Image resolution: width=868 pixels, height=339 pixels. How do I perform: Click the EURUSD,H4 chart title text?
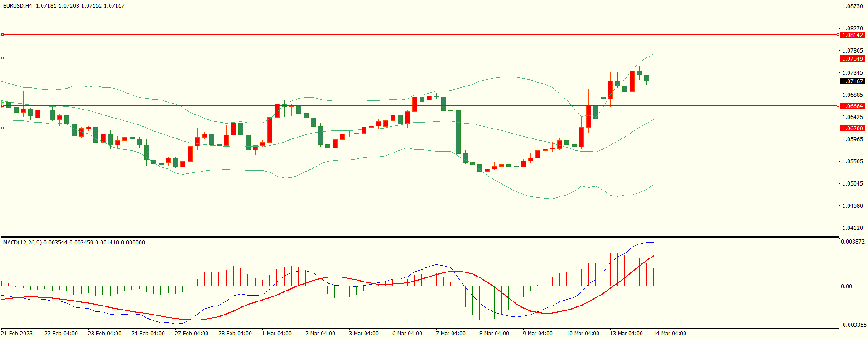(18, 6)
